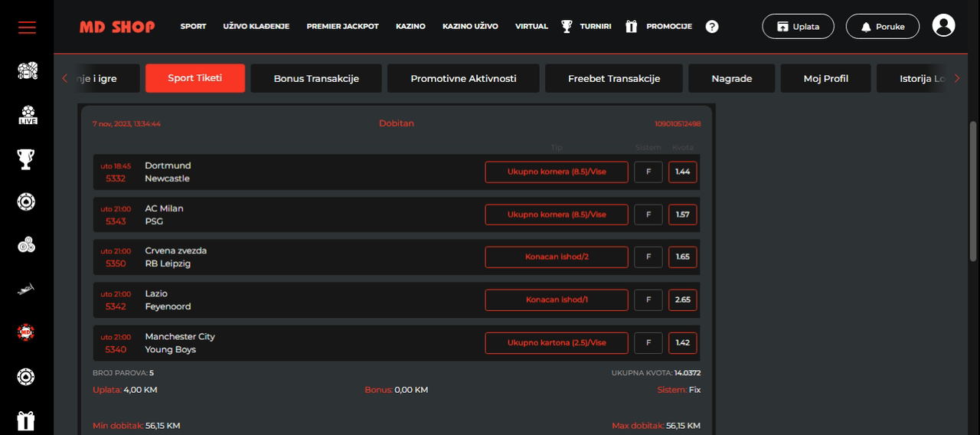
Task: Click Ukupno kartona (2.5)/Vise tip
Action: [557, 342]
